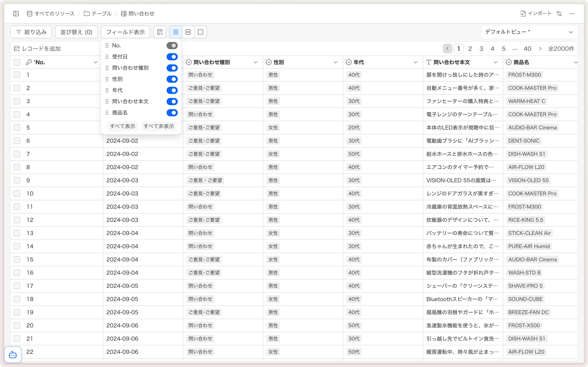Switch to medium row height view
Viewport: 588px width, 367px height.
pos(188,32)
